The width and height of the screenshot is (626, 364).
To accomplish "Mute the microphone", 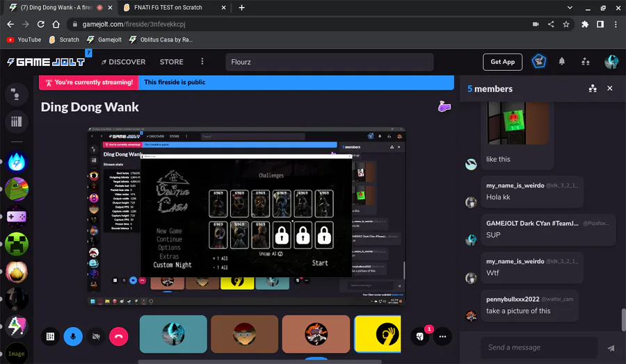I will [73, 336].
